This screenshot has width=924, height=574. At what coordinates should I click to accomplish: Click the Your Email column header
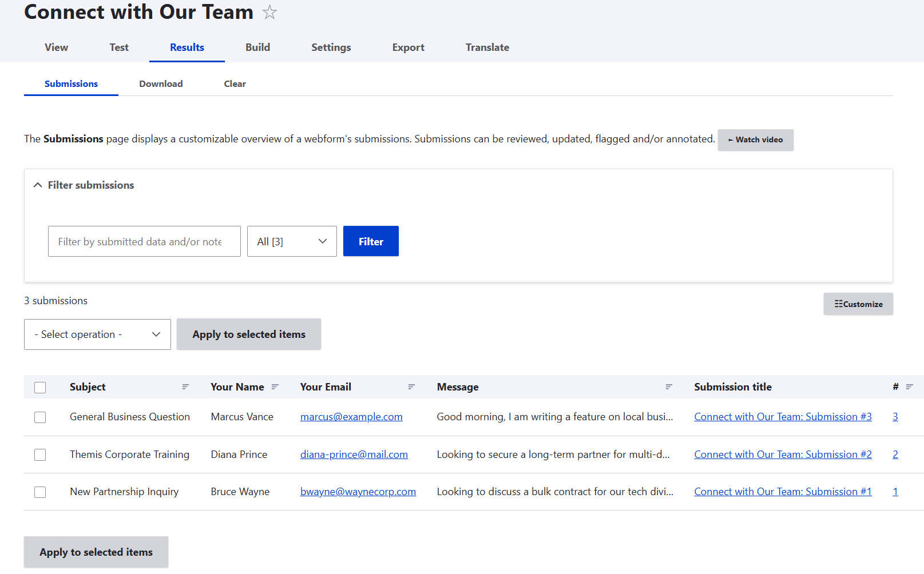click(x=326, y=387)
